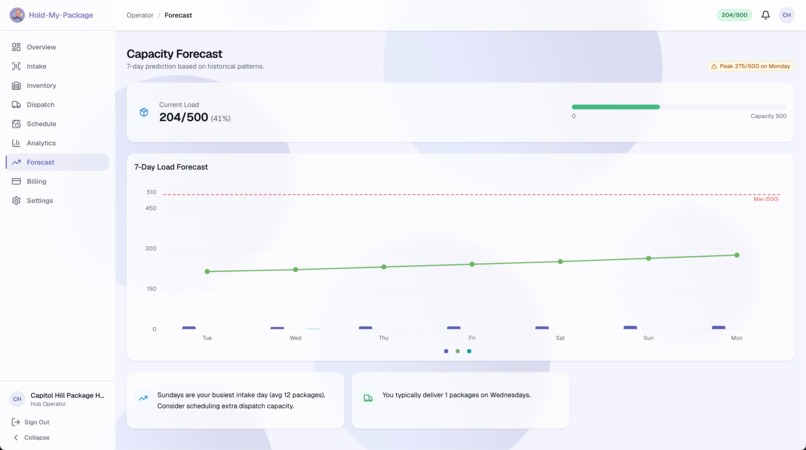This screenshot has width=806, height=450.
Task: Click the teal legend dot under chart
Action: (x=469, y=351)
